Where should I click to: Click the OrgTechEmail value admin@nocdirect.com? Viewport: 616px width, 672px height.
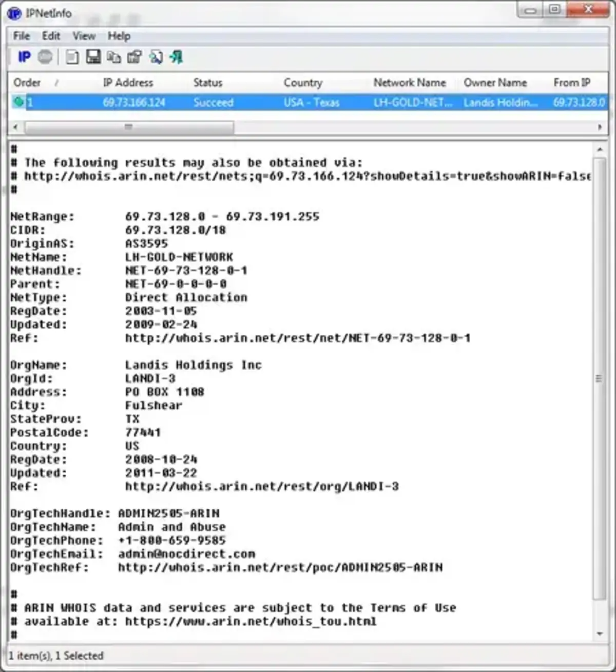(x=186, y=554)
